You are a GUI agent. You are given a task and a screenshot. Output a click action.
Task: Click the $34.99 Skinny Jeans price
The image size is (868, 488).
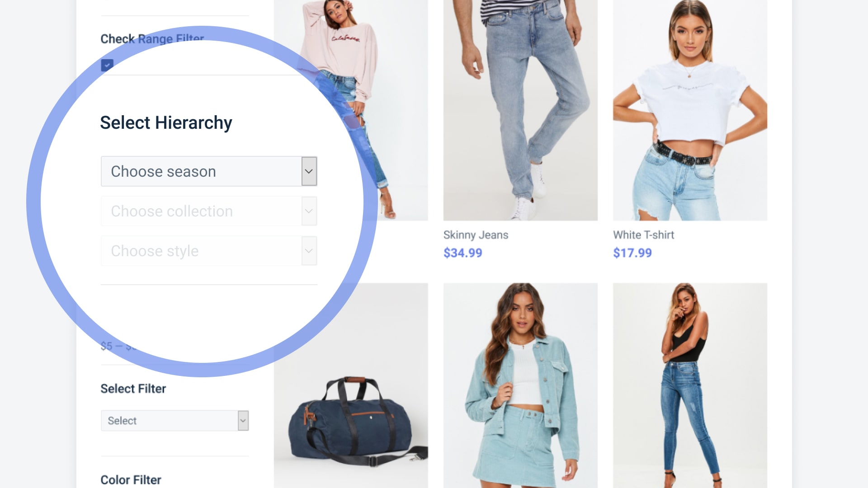click(462, 253)
